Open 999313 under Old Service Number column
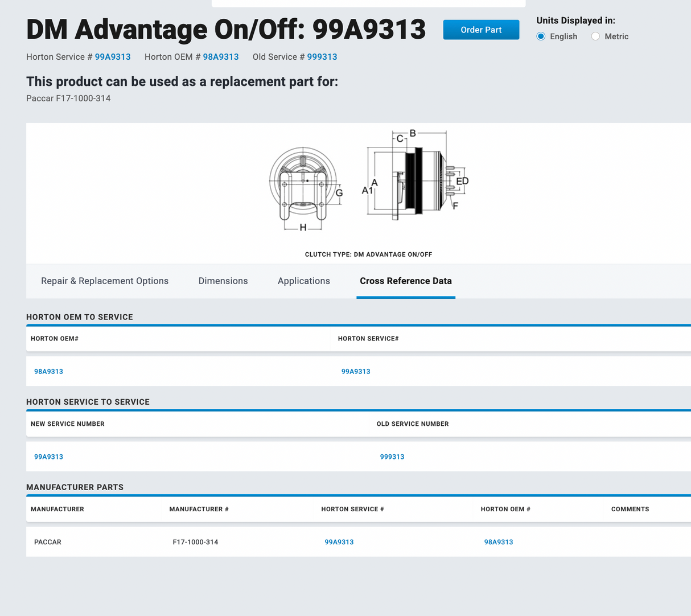This screenshot has height=616, width=691. point(392,457)
